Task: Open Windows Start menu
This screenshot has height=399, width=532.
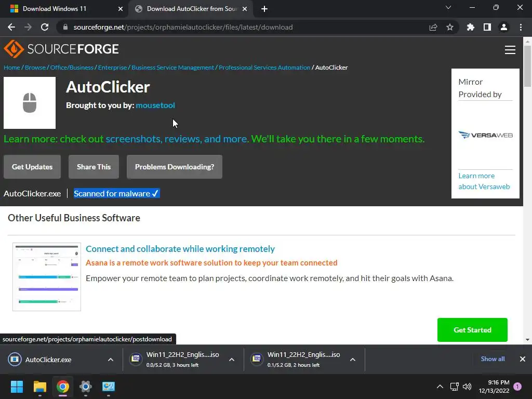Action: [17, 387]
